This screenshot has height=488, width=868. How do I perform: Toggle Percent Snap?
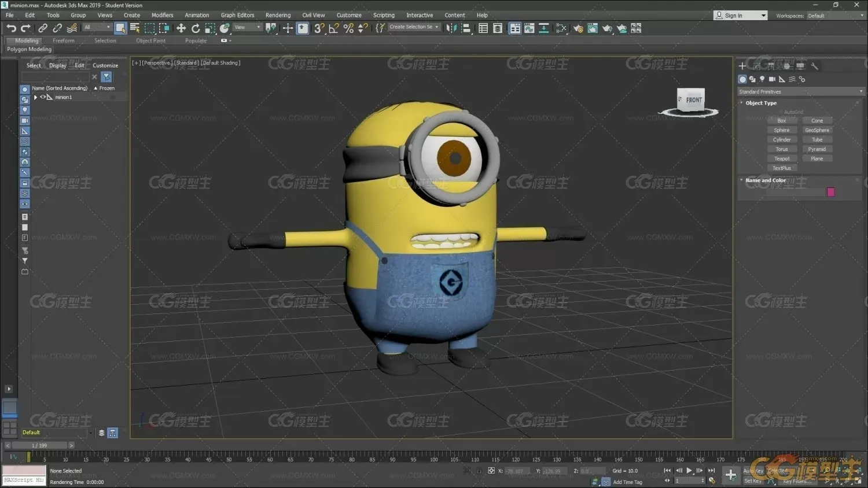click(348, 28)
